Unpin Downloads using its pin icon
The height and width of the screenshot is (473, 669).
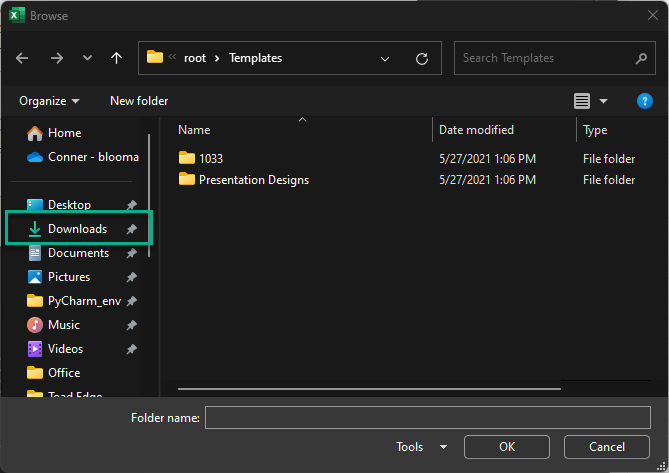pyautogui.click(x=131, y=229)
